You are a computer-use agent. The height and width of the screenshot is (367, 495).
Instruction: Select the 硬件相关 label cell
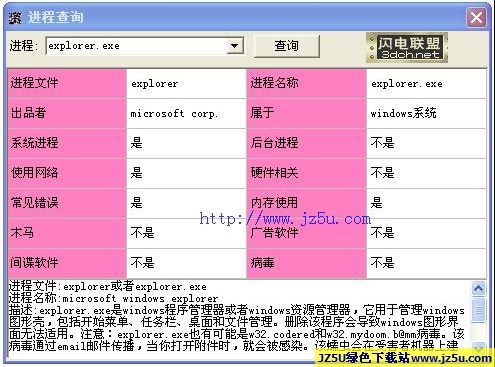click(x=306, y=173)
